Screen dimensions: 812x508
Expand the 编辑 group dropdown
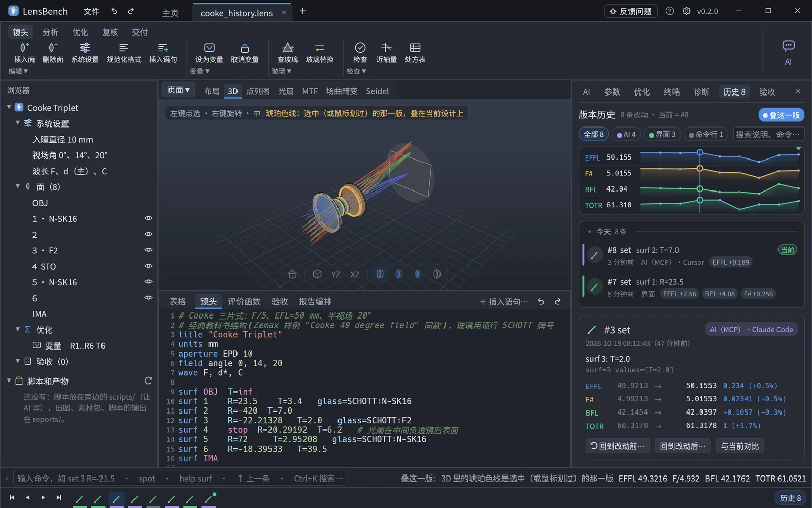click(x=18, y=71)
